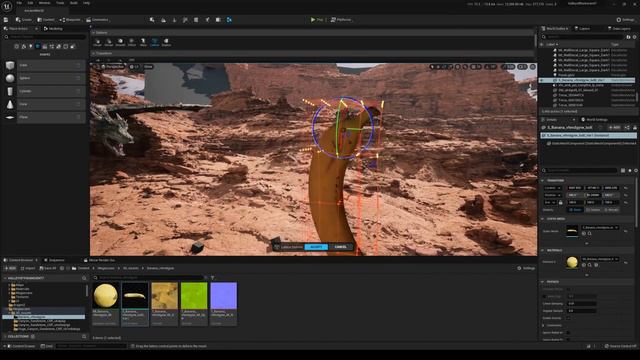Toggle Enable Gravity checkbox
640x360 pixels.
[x=569, y=318]
